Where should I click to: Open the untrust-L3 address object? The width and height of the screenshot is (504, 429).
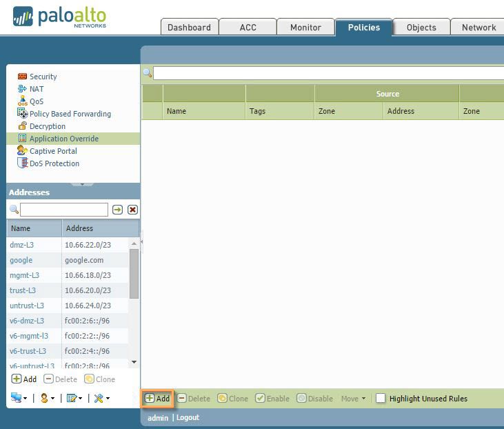point(27,306)
